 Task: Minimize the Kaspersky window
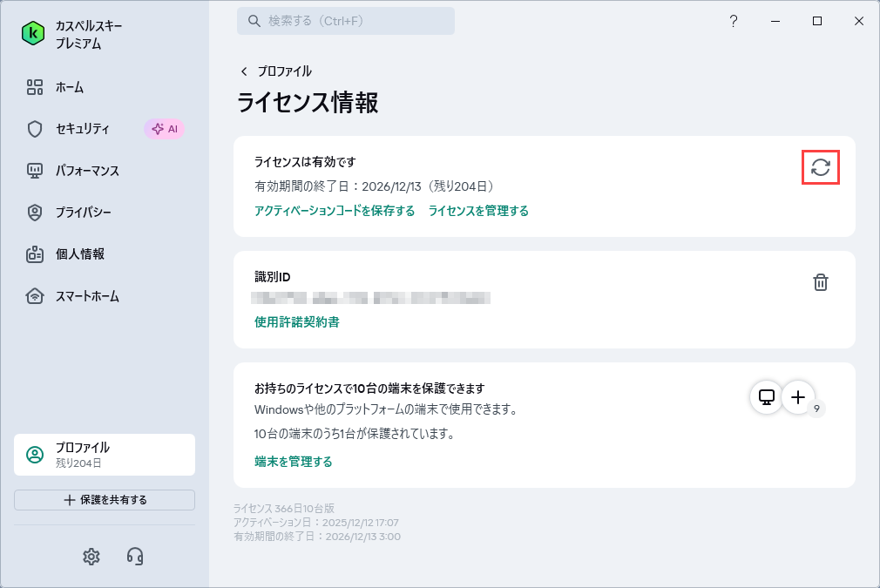775,21
